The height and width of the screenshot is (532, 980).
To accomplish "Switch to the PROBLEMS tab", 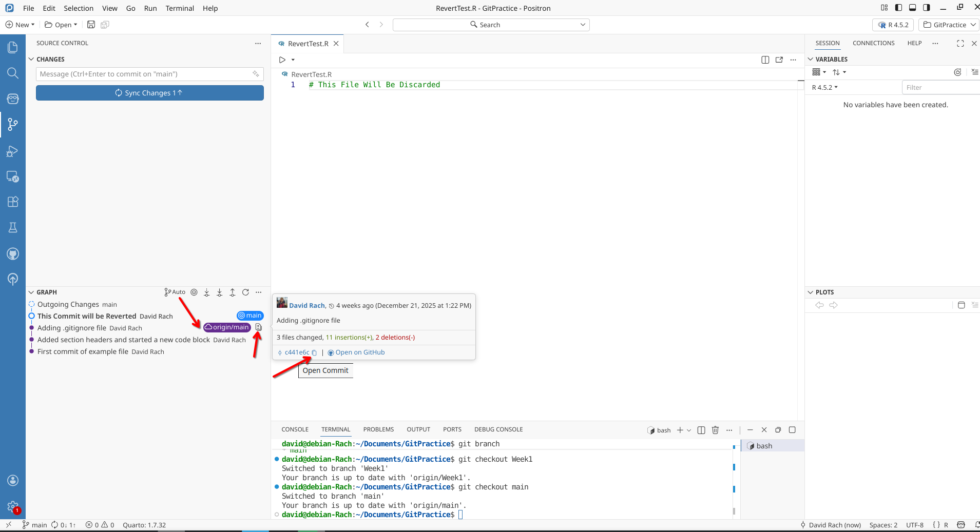I will [x=378, y=429].
